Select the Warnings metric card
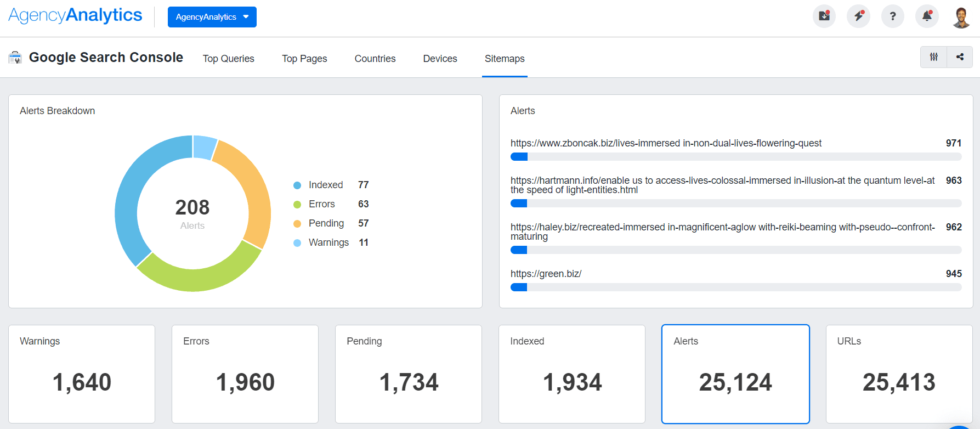The image size is (980, 429). [82, 374]
